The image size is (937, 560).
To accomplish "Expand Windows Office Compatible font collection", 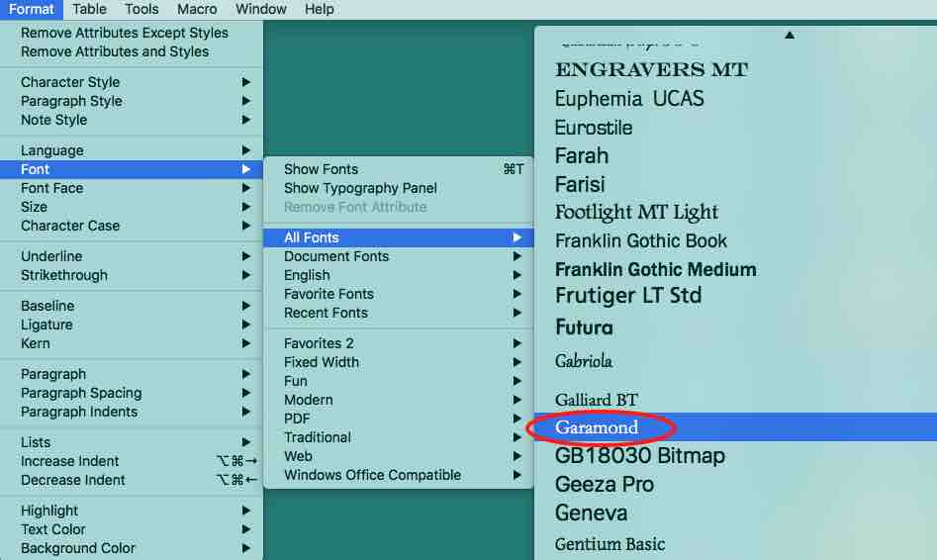I will click(372, 475).
